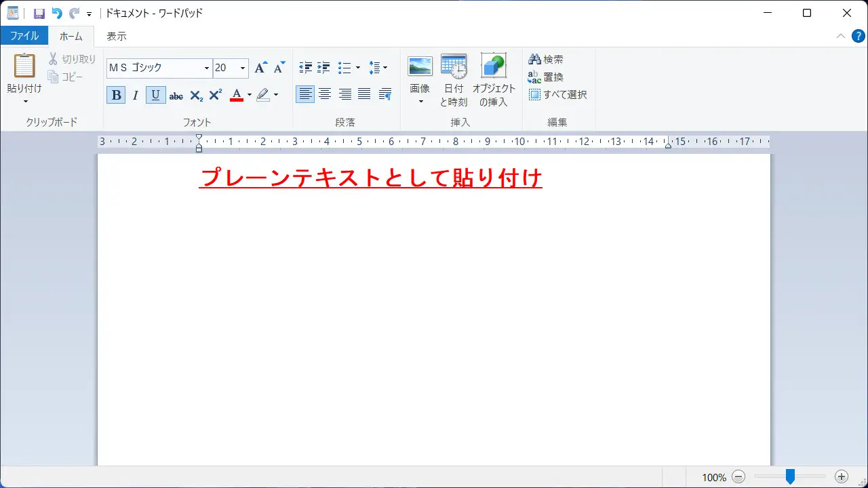Insert a picture with the 画像 icon

pyautogui.click(x=420, y=66)
